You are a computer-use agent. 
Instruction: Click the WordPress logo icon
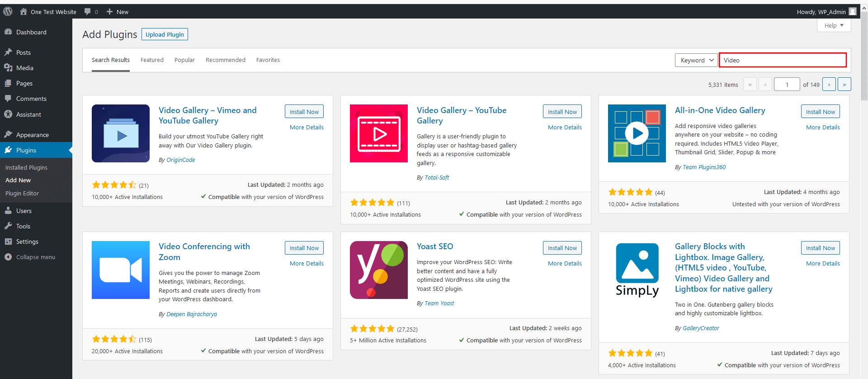(8, 12)
